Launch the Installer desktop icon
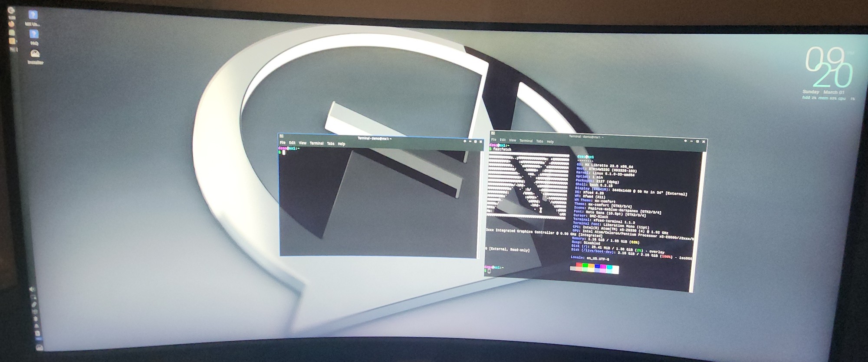868x362 pixels. (35, 54)
